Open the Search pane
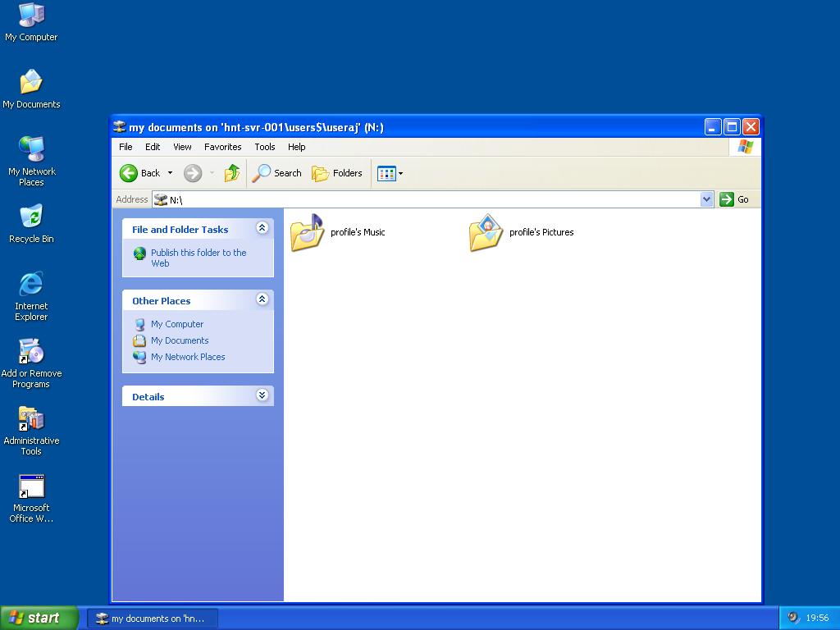The width and height of the screenshot is (840, 630). click(277, 173)
